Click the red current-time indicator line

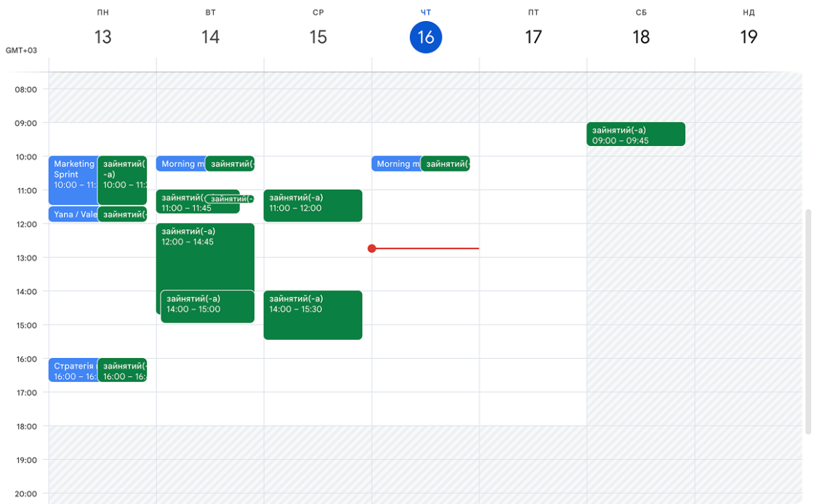point(429,248)
